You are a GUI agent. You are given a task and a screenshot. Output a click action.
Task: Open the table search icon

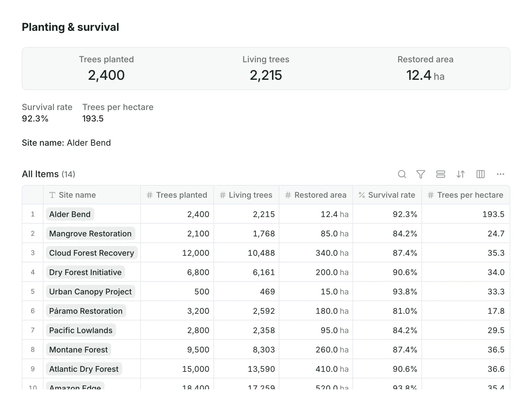tap(402, 174)
